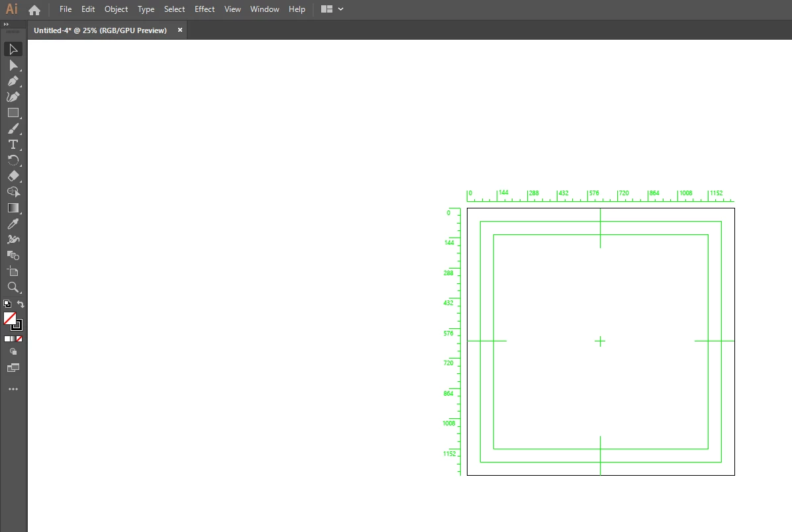Image resolution: width=792 pixels, height=532 pixels.
Task: Open the View menu
Action: 232,9
